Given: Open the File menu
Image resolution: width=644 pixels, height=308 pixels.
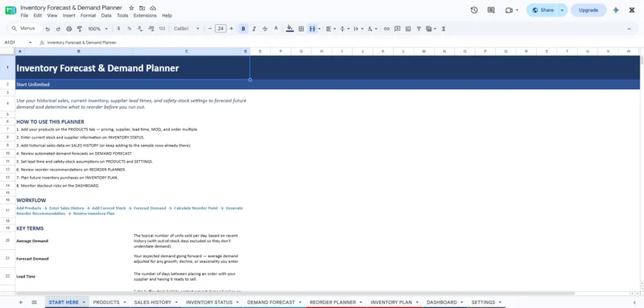Looking at the screenshot, I should pos(24,15).
